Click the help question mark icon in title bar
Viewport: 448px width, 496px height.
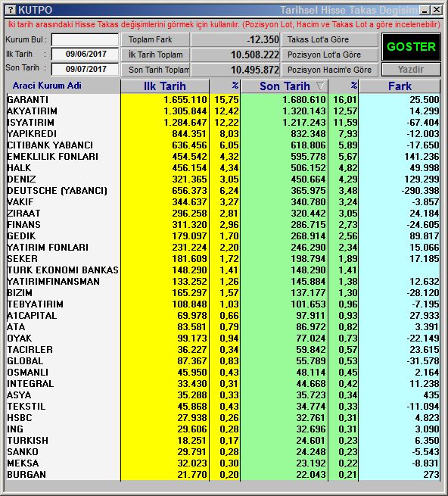[11, 10]
